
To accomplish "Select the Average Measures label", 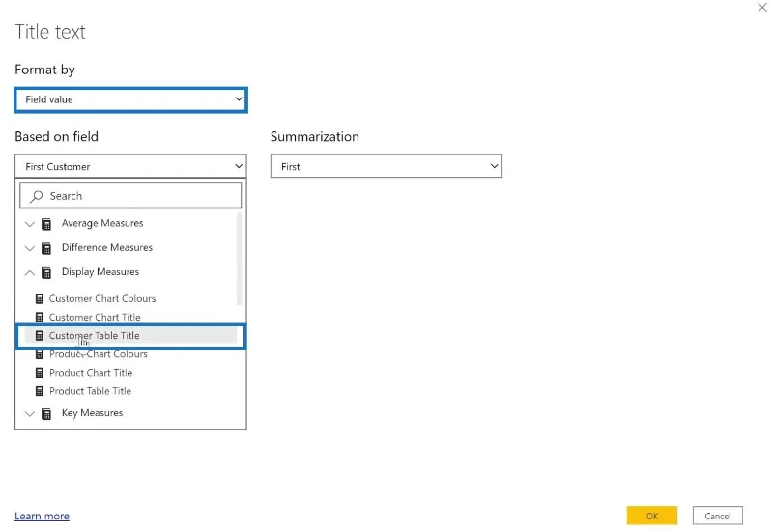I will click(102, 223).
